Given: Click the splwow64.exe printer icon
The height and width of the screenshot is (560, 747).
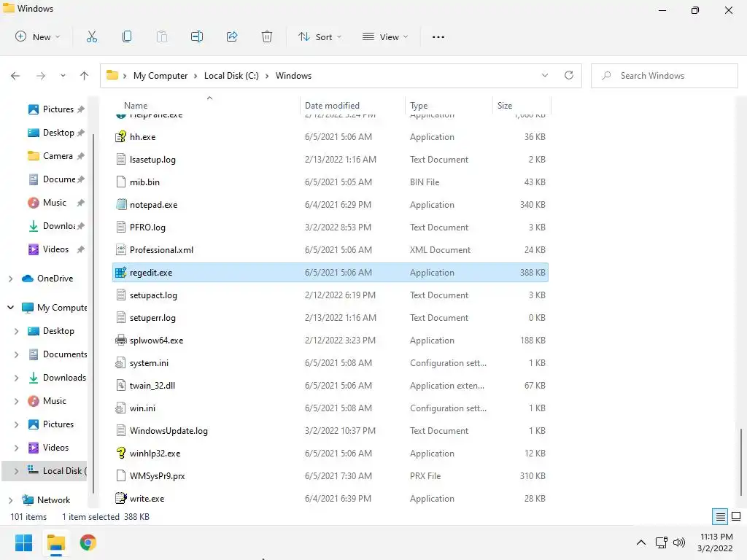Looking at the screenshot, I should [121, 341].
